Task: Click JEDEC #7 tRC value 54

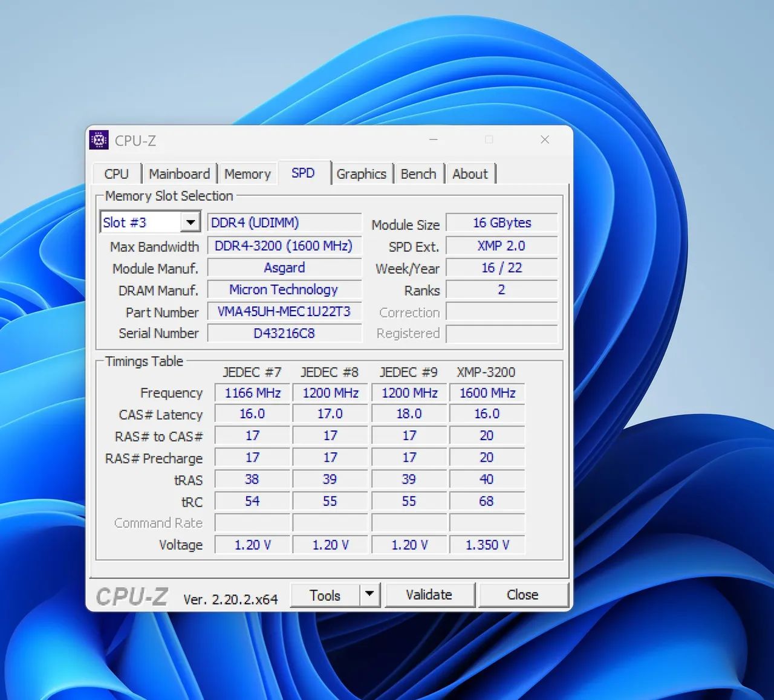Action: [253, 501]
